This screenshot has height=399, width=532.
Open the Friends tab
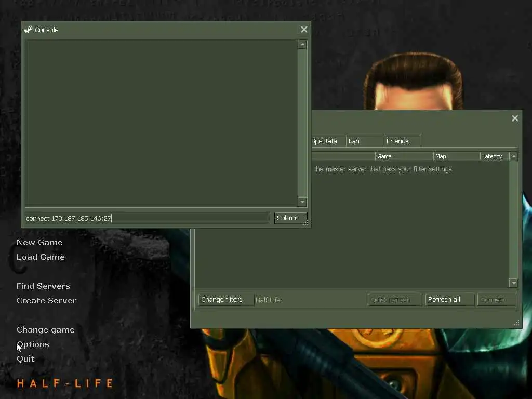tap(403, 141)
